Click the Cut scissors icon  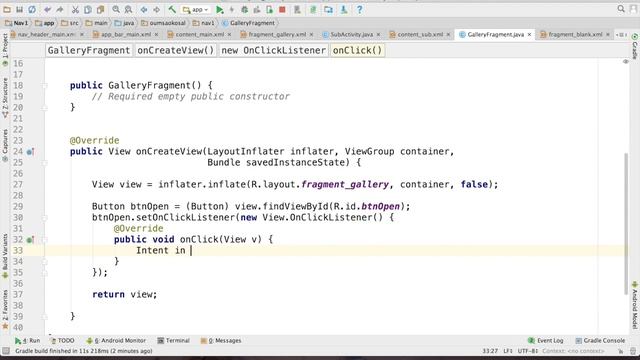(x=75, y=9)
